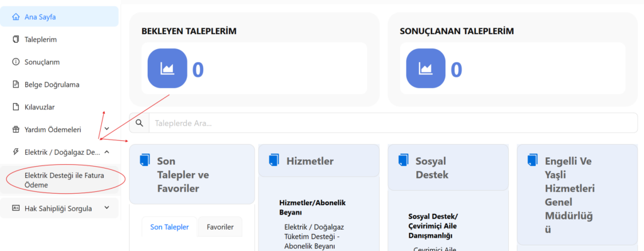Switch to the Favoriler tab

pyautogui.click(x=220, y=226)
